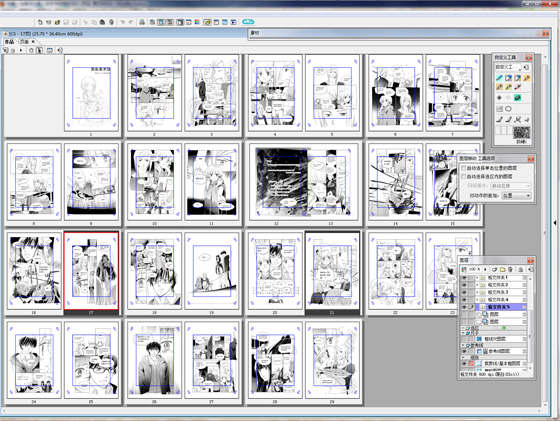Open page 1 cover thumbnail
This screenshot has height=421, width=560.
91,93
